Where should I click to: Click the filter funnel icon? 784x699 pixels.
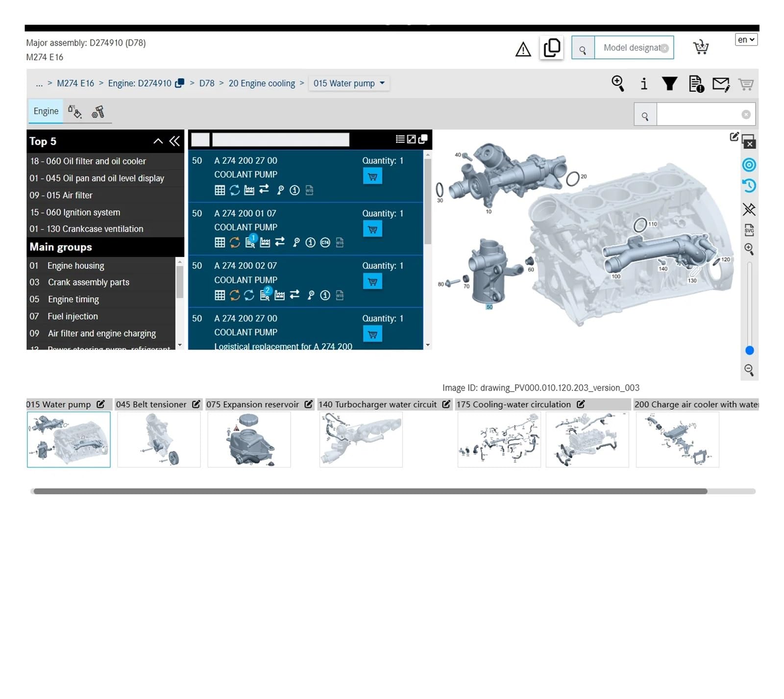coord(669,84)
